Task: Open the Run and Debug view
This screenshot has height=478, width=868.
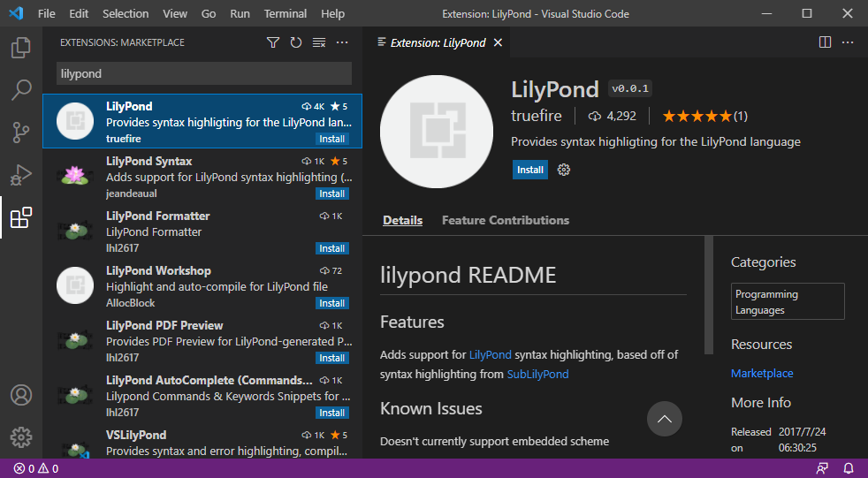Action: point(21,175)
